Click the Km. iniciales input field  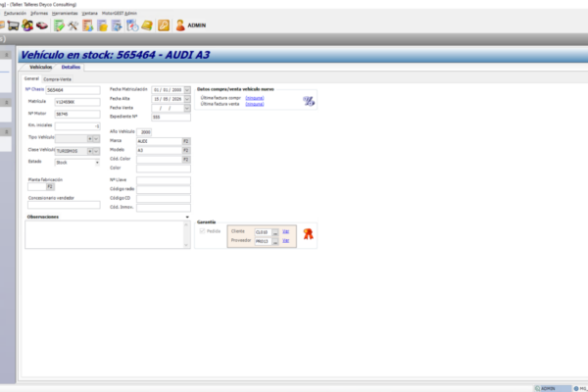click(77, 126)
